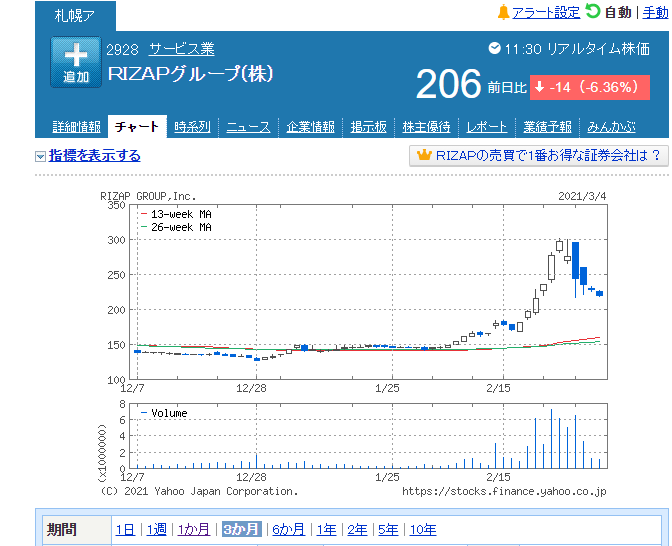Set chart period to 5年
Screen dimensions: 672x546
388,530
